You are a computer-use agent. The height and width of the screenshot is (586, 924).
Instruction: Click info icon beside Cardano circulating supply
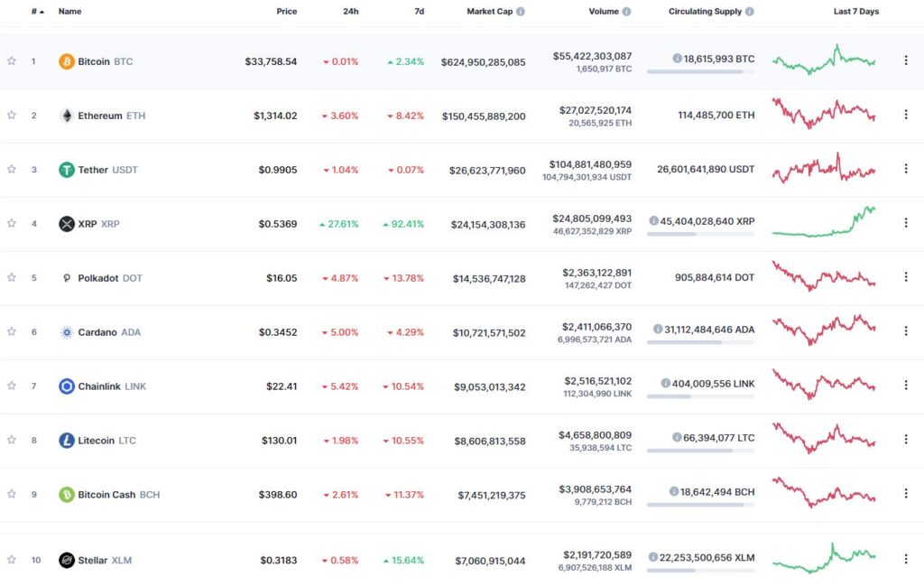click(x=658, y=329)
